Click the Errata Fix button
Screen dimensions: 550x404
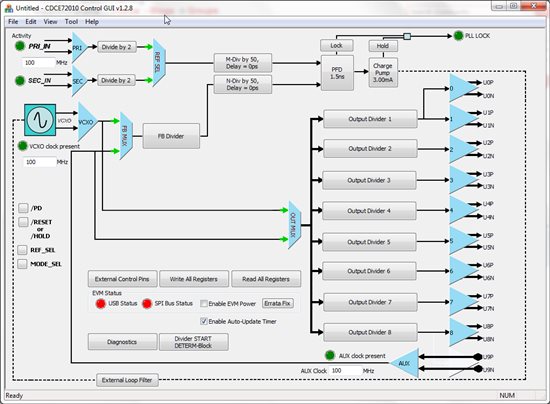click(x=277, y=303)
